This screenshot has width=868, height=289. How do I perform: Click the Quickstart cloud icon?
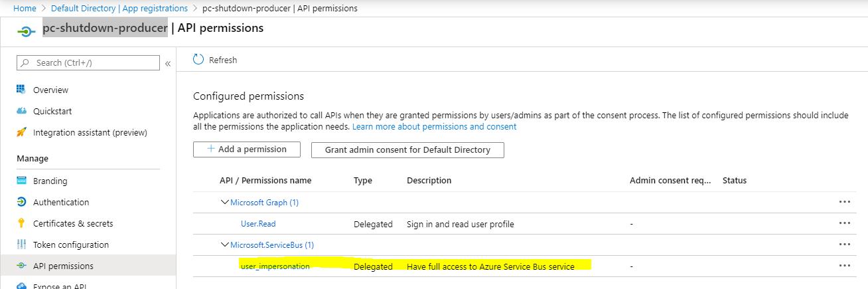pos(21,111)
